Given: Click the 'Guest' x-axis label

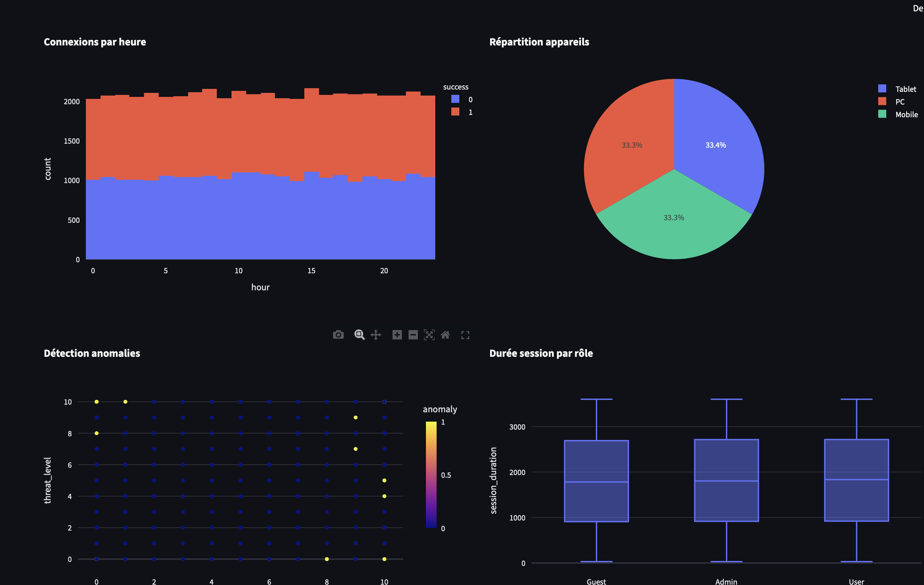Looking at the screenshot, I should tap(596, 581).
